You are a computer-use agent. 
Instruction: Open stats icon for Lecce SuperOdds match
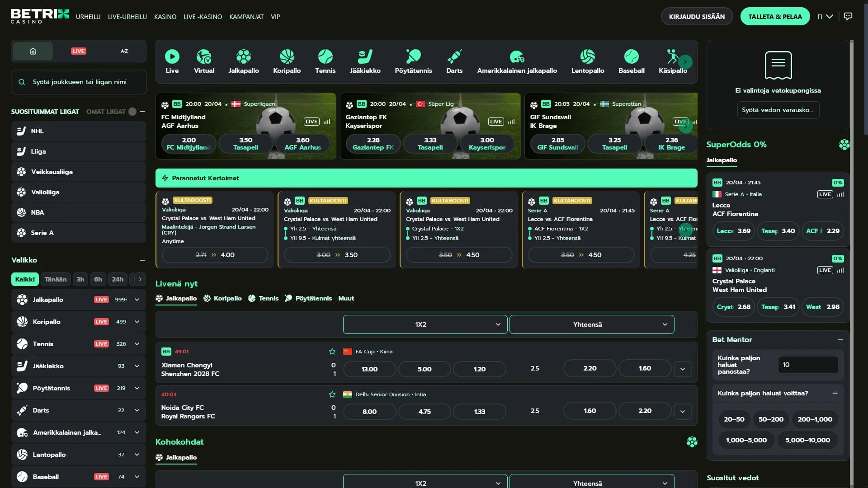point(840,194)
